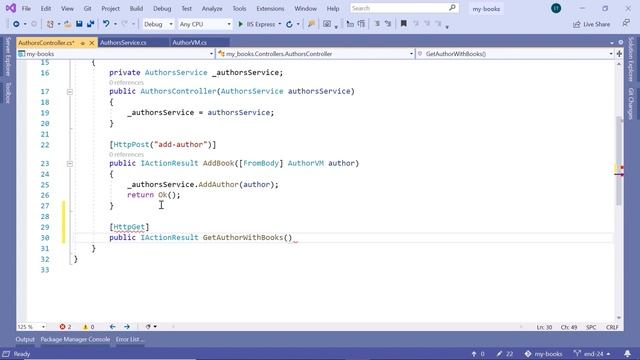The image size is (640, 360).
Task: Open the Any CPU platform dropdown
Action: click(205, 24)
